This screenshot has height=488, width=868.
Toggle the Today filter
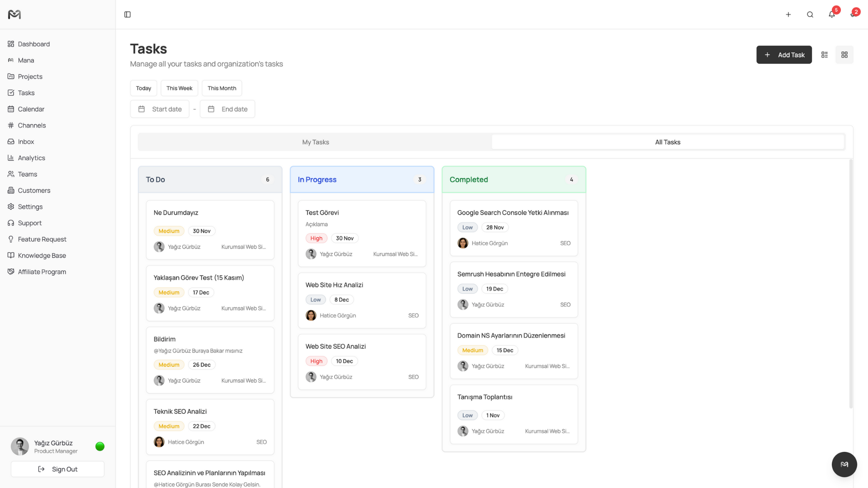[143, 88]
